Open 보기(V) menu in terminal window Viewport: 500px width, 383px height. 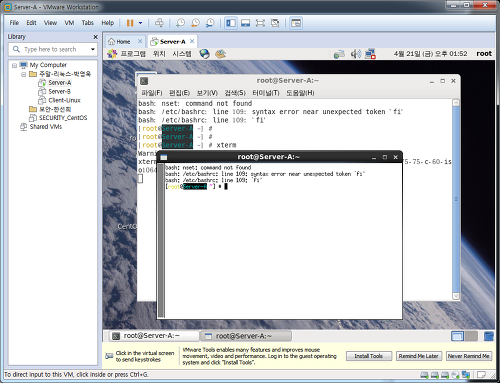[207, 93]
